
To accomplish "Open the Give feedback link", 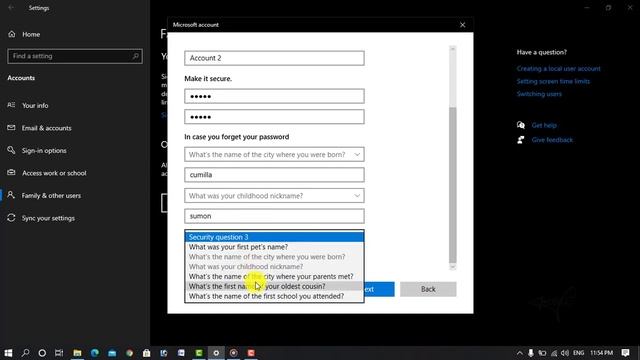I will pos(552,140).
